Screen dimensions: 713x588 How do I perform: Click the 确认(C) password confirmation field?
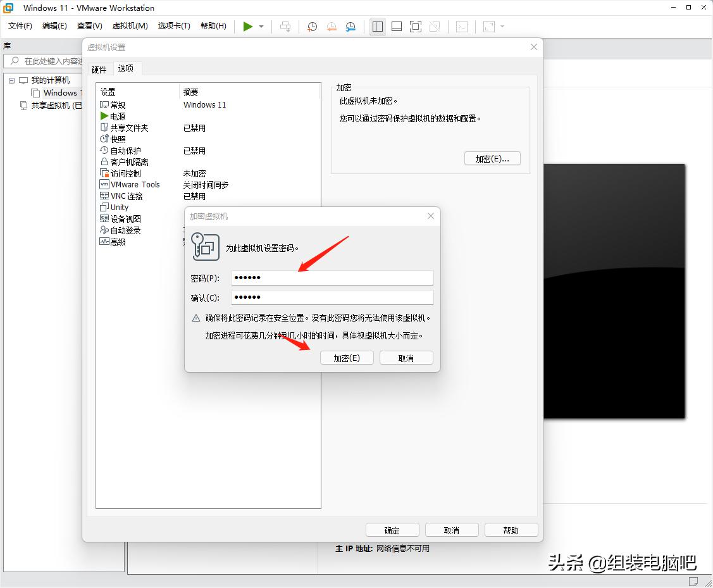click(332, 297)
